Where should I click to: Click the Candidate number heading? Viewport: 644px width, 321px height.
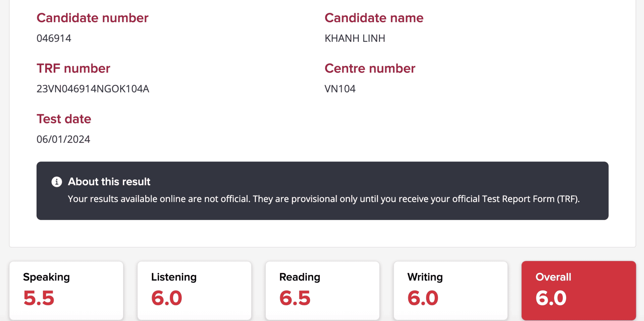(92, 18)
